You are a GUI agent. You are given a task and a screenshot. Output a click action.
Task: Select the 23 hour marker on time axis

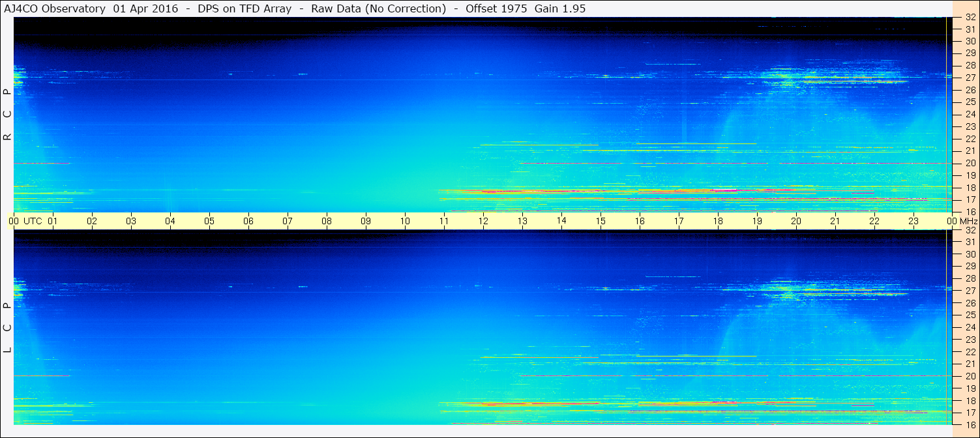point(913,221)
